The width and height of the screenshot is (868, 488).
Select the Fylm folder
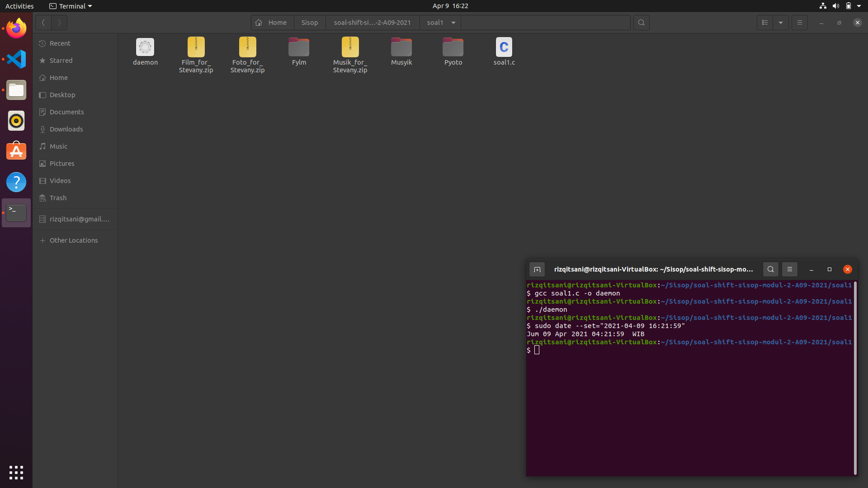click(299, 52)
